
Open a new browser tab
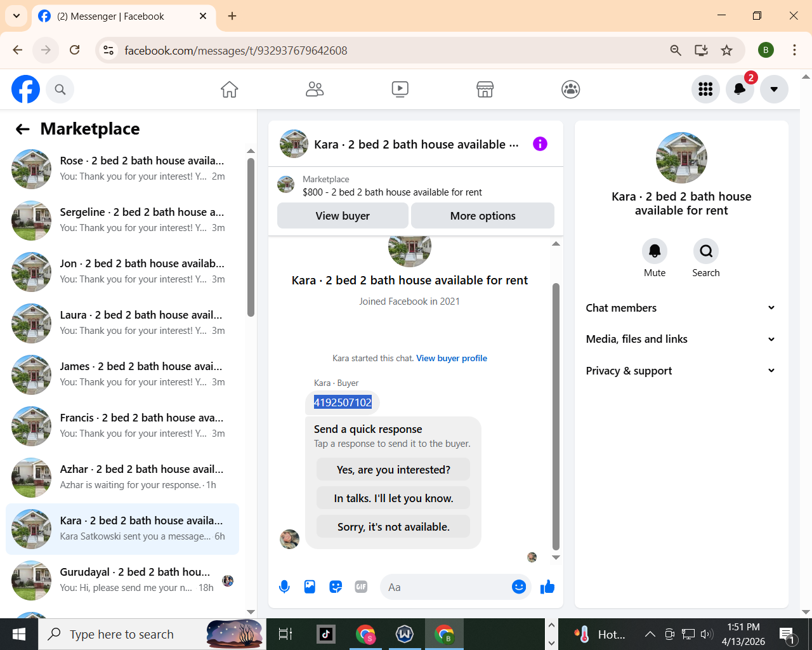tap(232, 16)
